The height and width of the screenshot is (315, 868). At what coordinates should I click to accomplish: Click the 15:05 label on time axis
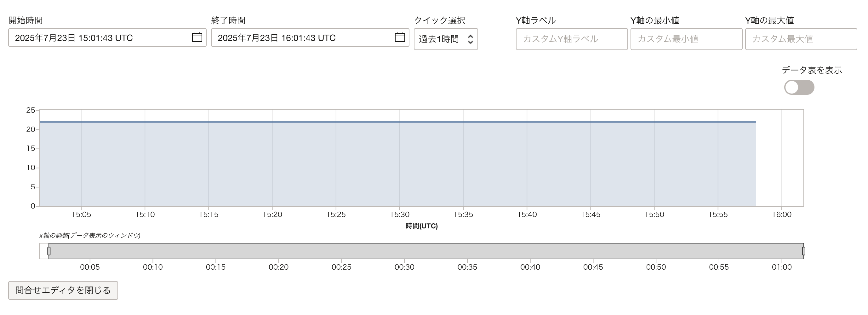(x=81, y=215)
